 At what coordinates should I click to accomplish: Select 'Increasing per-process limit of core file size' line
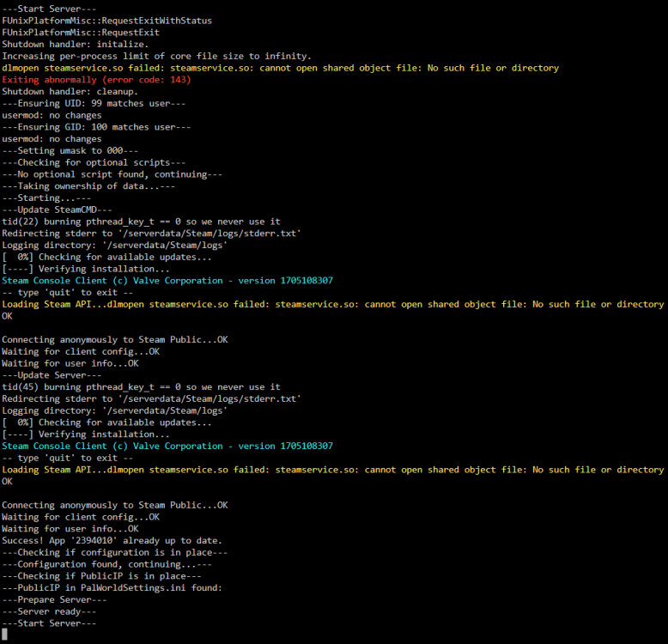click(x=157, y=56)
